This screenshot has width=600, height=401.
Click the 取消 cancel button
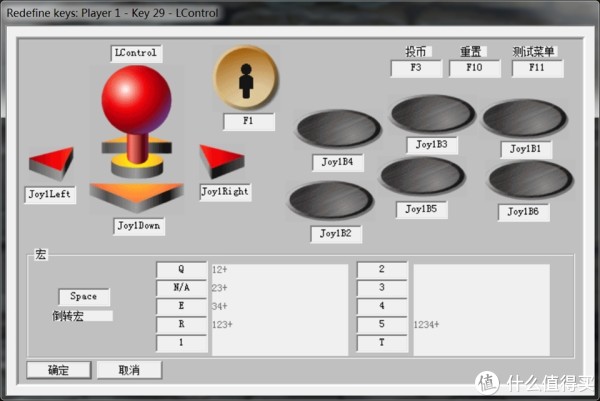click(x=129, y=370)
